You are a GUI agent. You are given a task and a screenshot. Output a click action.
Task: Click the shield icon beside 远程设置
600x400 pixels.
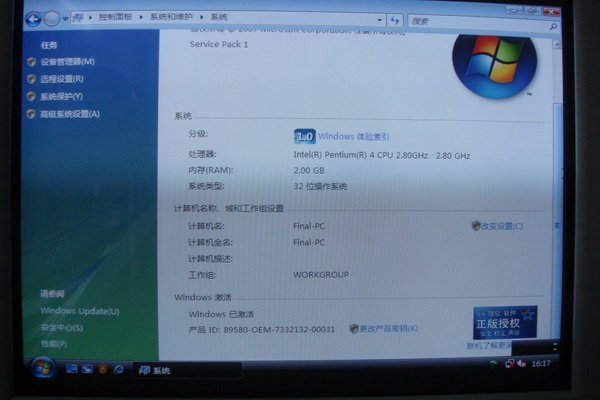click(x=31, y=79)
